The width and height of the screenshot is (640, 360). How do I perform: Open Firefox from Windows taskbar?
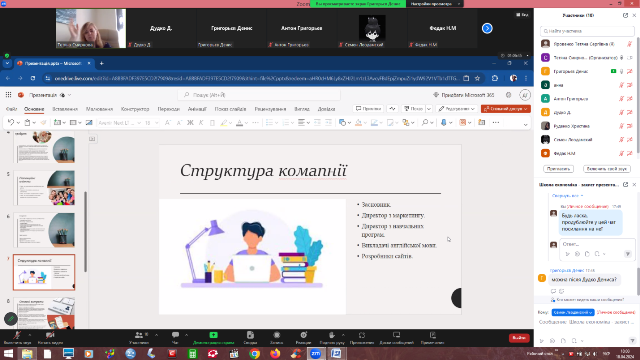(x=275, y=353)
